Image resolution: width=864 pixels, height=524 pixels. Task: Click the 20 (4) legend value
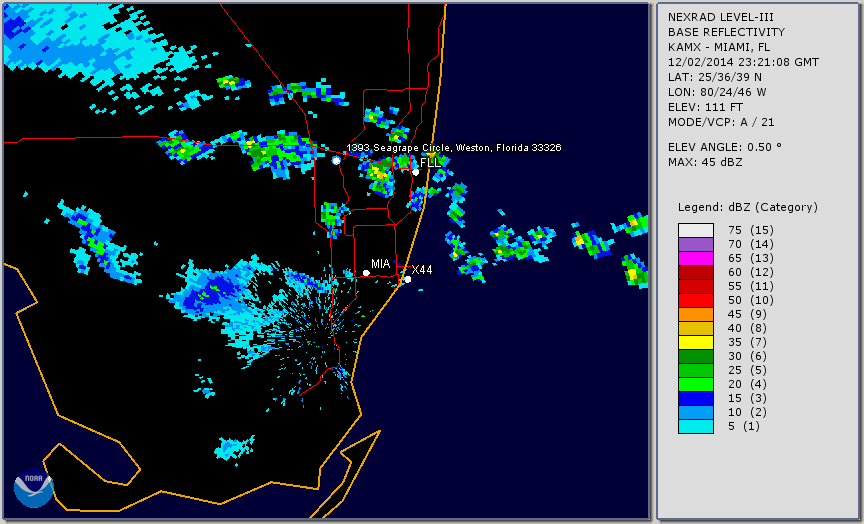point(747,384)
